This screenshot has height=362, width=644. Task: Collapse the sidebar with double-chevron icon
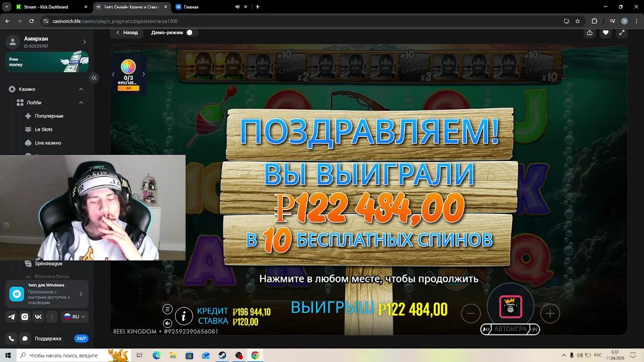(x=94, y=77)
